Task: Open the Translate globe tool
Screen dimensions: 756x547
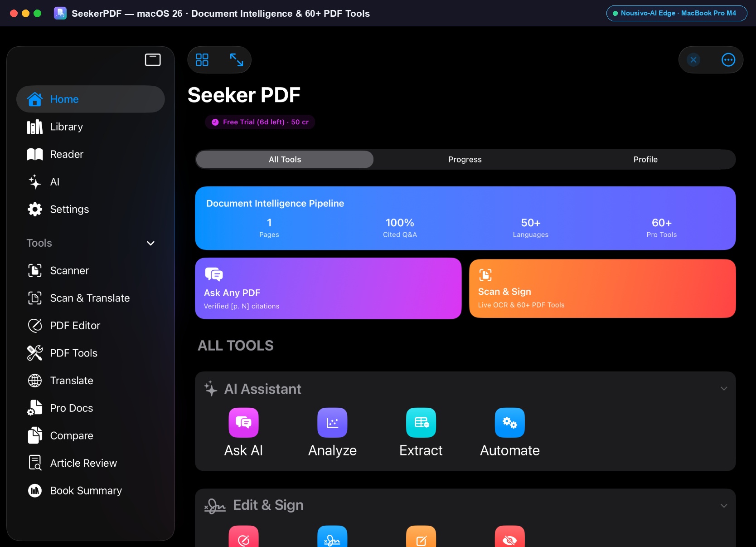Action: point(91,381)
